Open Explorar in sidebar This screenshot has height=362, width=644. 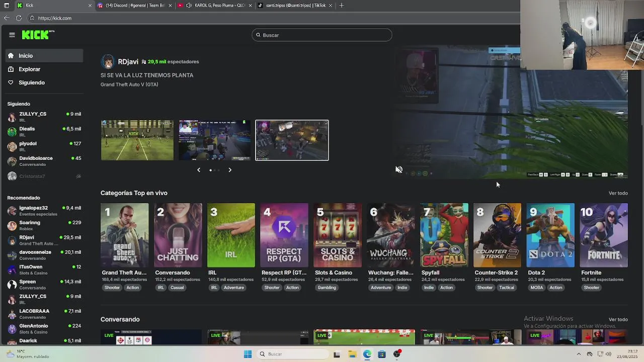point(44,69)
